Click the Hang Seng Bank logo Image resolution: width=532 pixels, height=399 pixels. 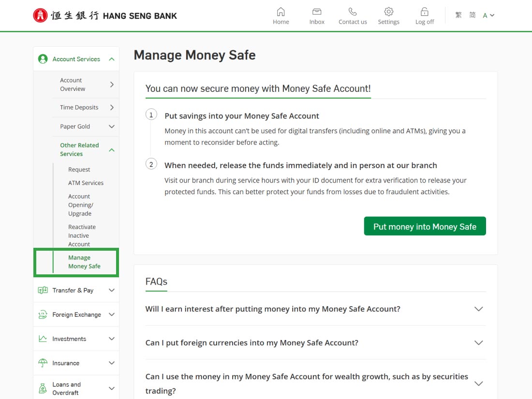pos(105,15)
